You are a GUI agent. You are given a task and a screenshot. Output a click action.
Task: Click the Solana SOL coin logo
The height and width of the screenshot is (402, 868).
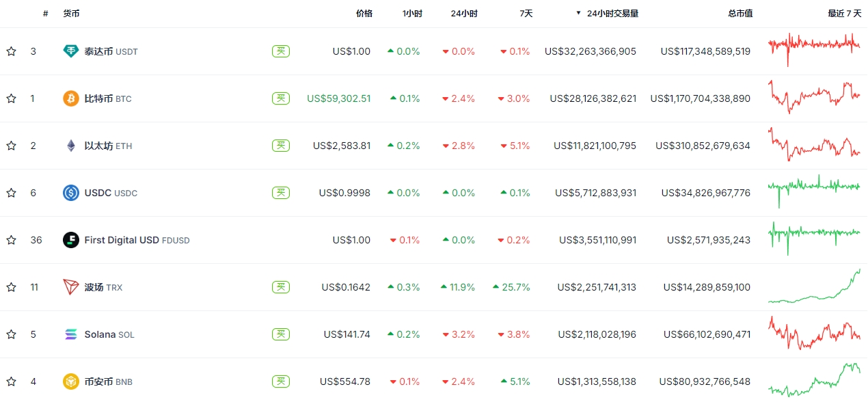(71, 334)
